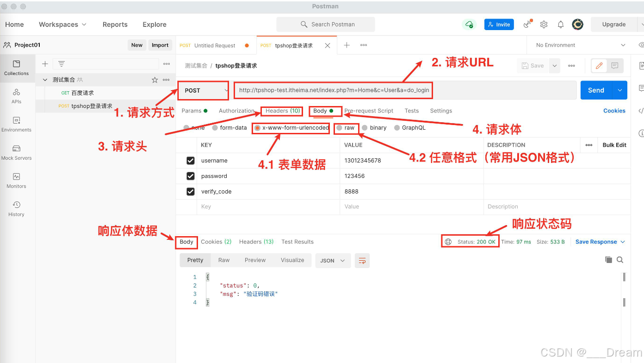The width and height of the screenshot is (644, 363).
Task: Open the APIs sidebar panel
Action: point(17,96)
